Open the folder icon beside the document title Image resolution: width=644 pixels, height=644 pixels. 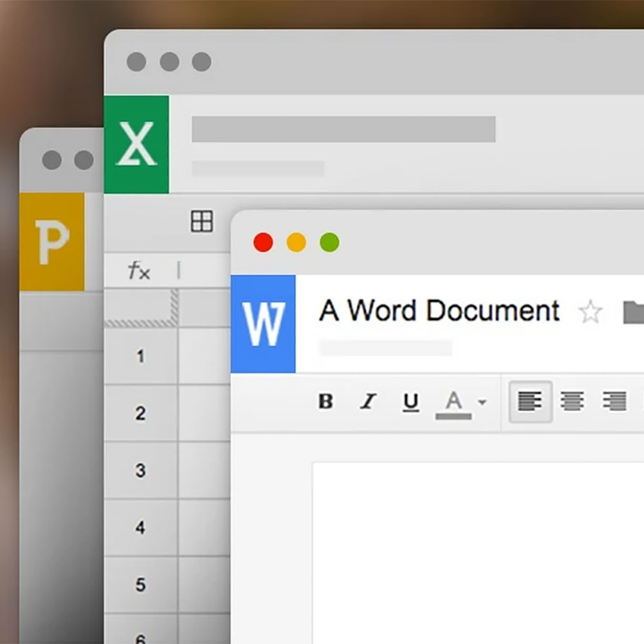633,312
